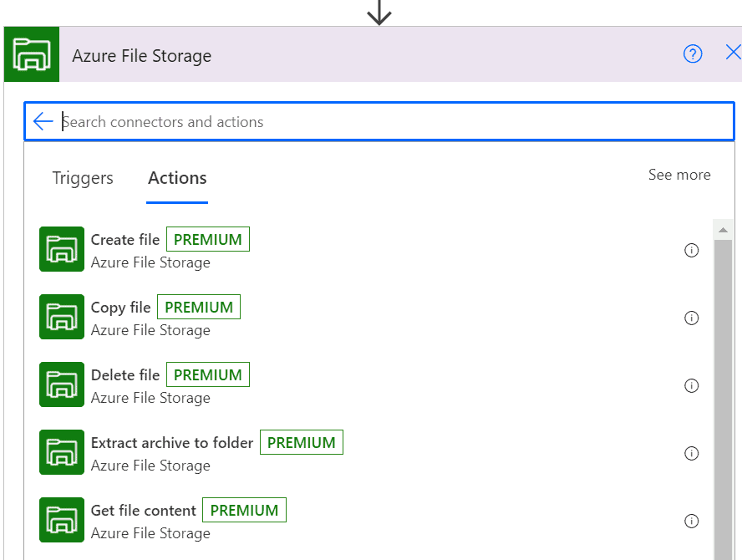Screen dimensions: 742x560
Task: Click PREMIUM badge next to Copy file
Action: coord(199,308)
